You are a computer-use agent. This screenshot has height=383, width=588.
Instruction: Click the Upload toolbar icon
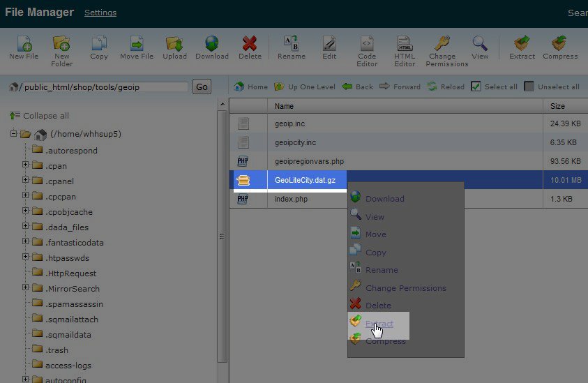pos(174,46)
